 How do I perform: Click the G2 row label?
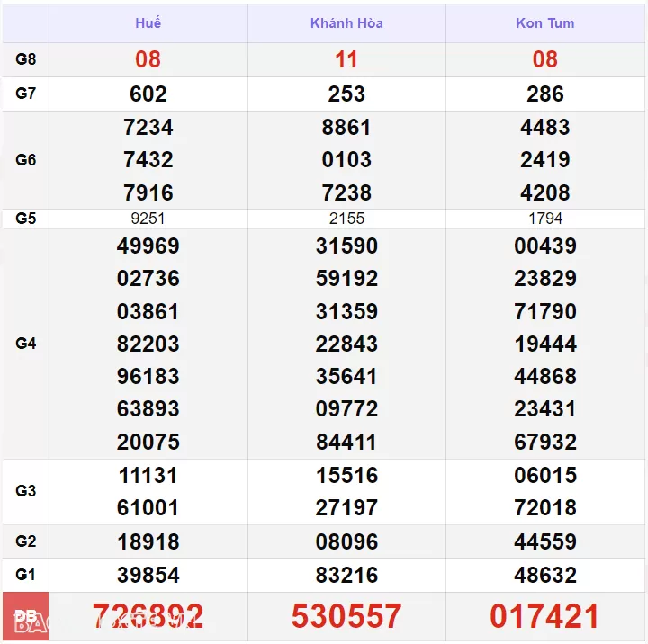point(26,541)
